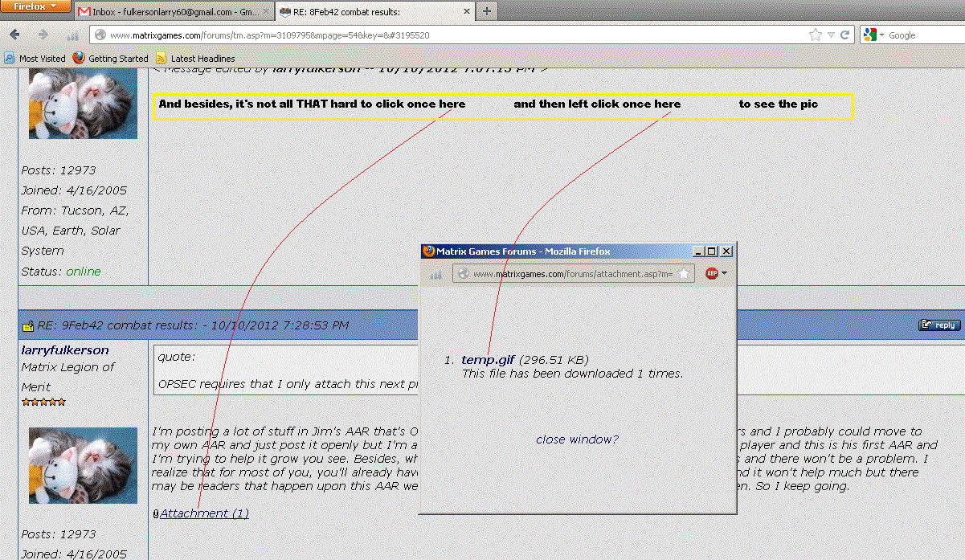Click the bookmark star in popup address bar

(x=683, y=274)
